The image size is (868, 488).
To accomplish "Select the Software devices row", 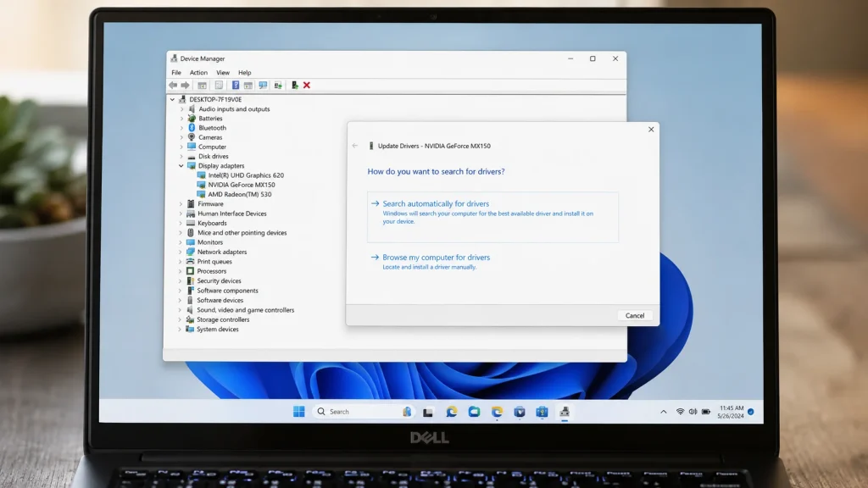I will (x=220, y=301).
